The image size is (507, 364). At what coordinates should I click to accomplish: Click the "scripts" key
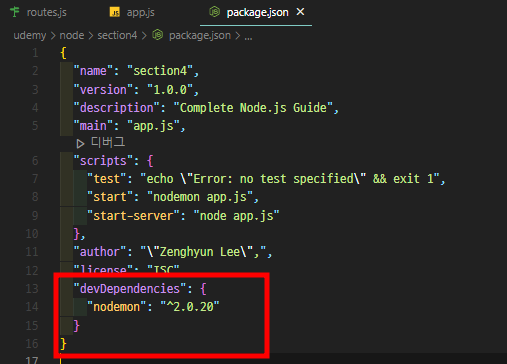tap(103, 161)
